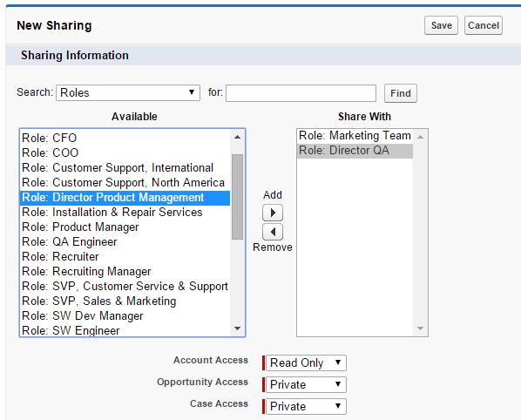521x420 pixels.
Task: Select Role: QA Engineer in Available list
Action: [x=125, y=241]
